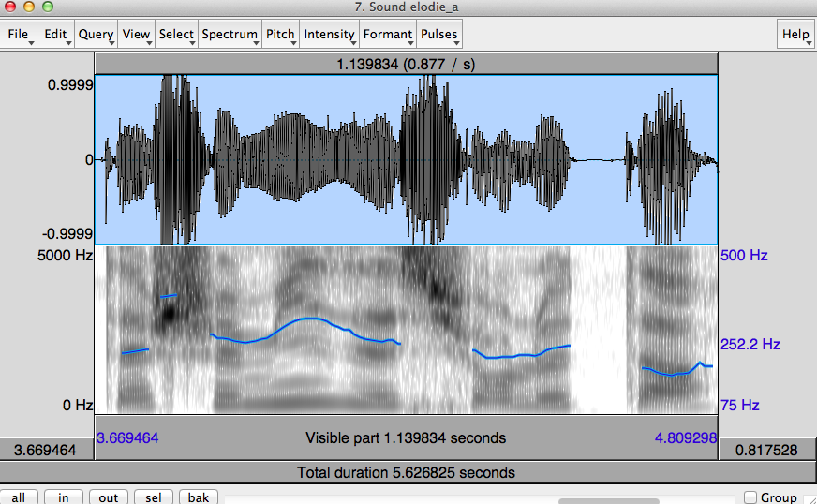This screenshot has height=504, width=817.
Task: Click the 0 Hz spectrogram label
Action: click(78, 405)
